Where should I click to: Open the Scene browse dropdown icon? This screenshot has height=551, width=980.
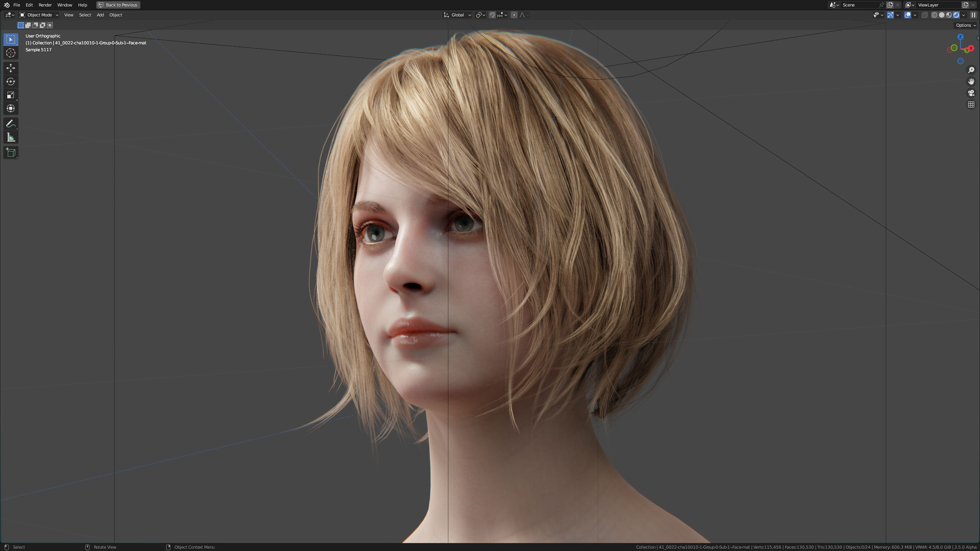(x=834, y=5)
